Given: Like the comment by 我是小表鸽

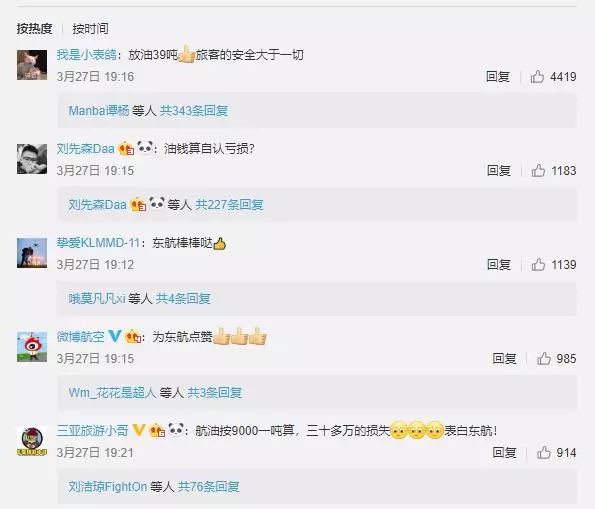Looking at the screenshot, I should pos(537,77).
